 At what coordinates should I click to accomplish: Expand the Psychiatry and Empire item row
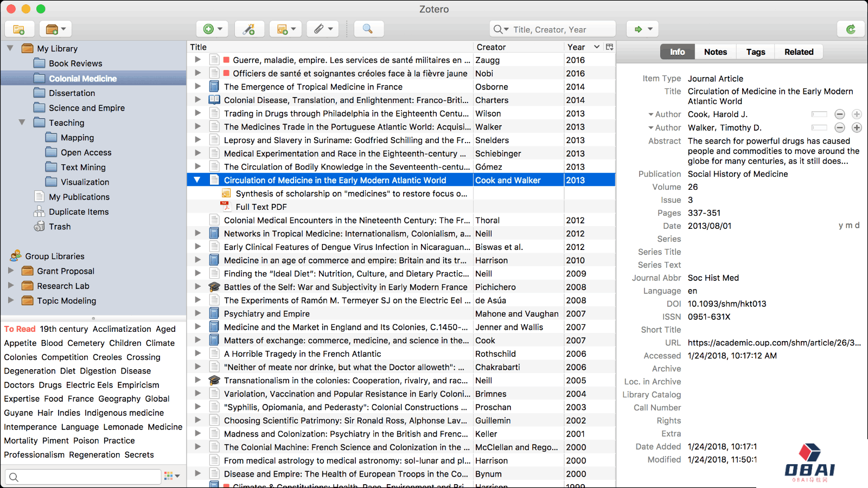(x=197, y=313)
